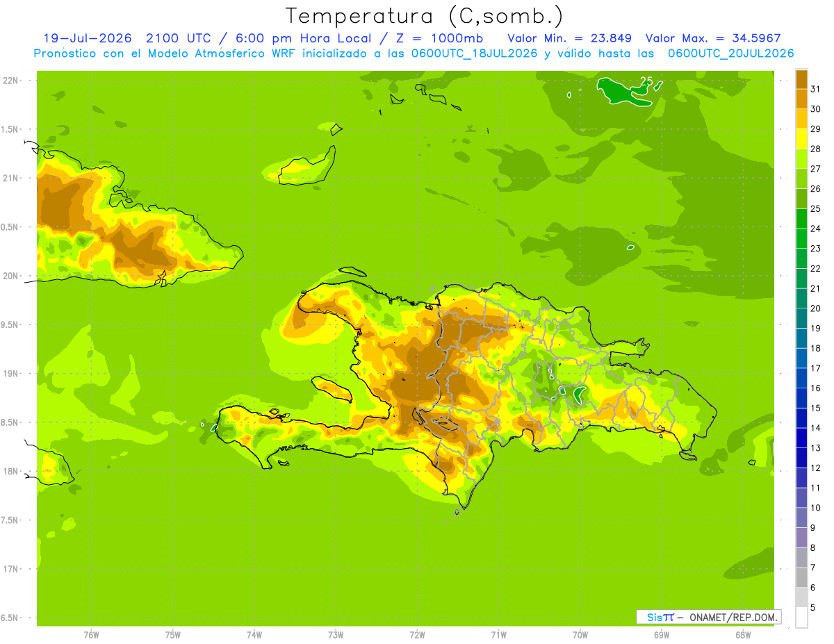Pick the darkest orange legend swatch above 31
This screenshot has height=644, width=834.
[801, 80]
